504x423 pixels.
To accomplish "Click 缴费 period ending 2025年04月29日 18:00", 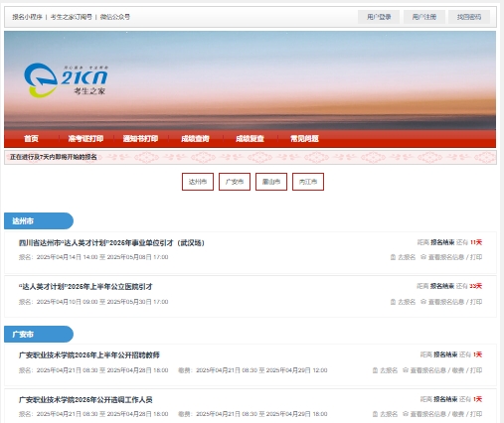I will click(252, 414).
